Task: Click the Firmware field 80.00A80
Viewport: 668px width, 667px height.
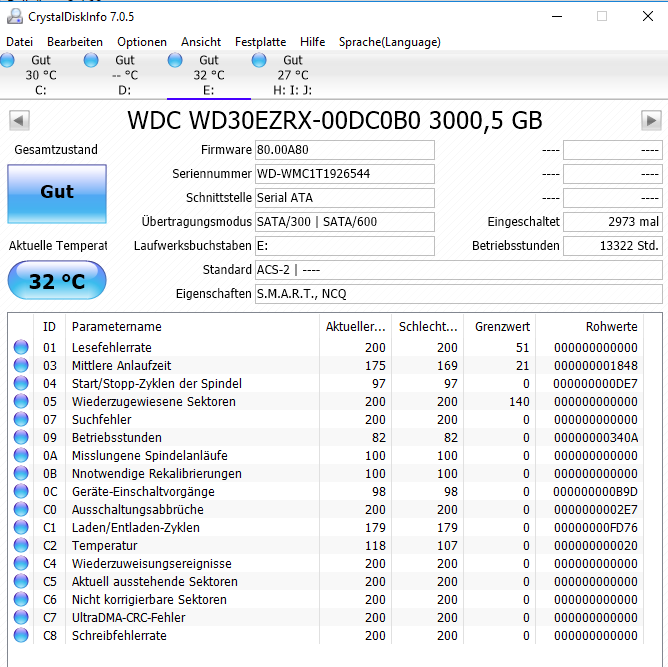Action: tap(345, 150)
